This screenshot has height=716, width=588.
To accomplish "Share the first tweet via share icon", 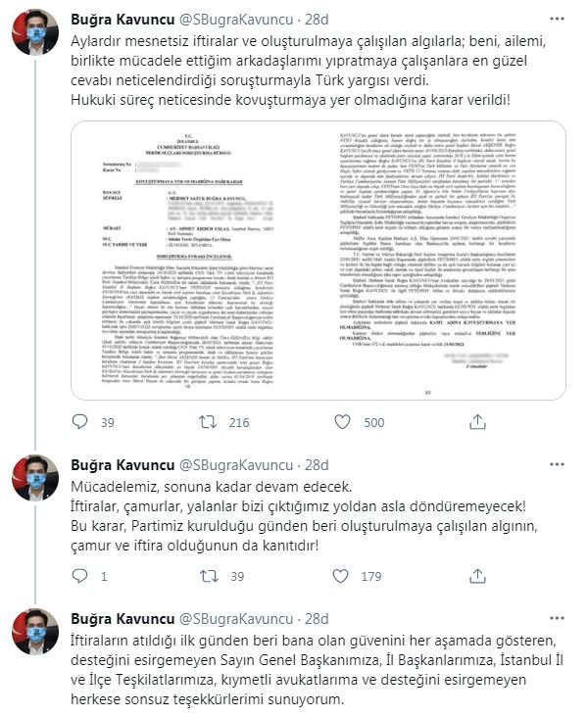I will pyautogui.click(x=477, y=421).
